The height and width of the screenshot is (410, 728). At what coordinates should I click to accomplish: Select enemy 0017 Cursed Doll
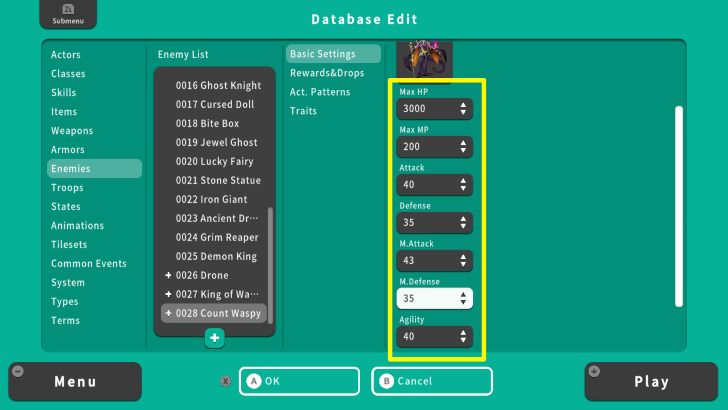(214, 104)
